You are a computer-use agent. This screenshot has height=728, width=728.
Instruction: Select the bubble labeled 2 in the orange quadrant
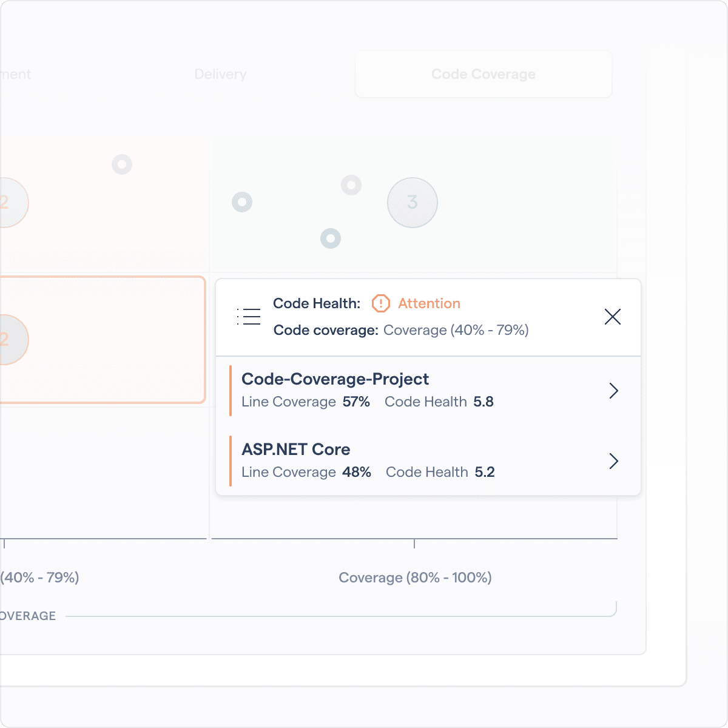(x=12, y=340)
